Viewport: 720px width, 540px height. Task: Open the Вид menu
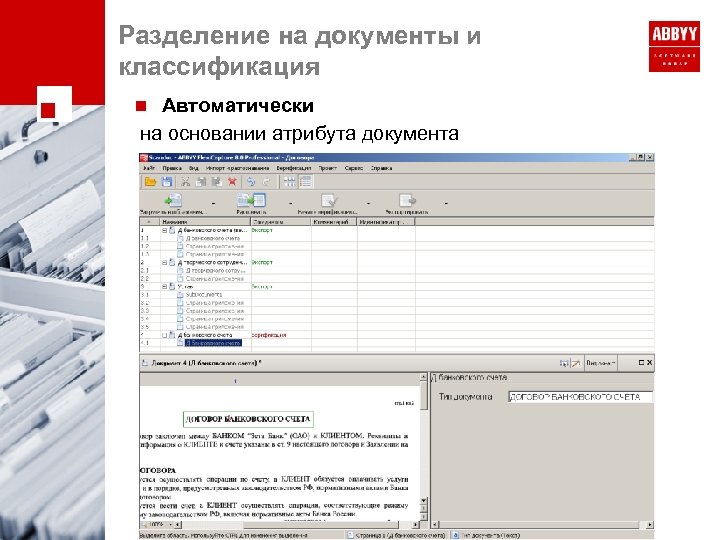tap(194, 169)
